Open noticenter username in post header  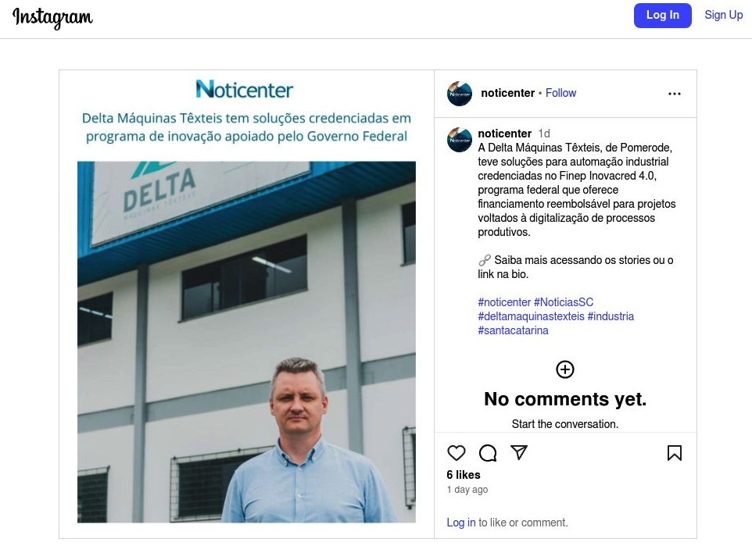click(x=507, y=93)
